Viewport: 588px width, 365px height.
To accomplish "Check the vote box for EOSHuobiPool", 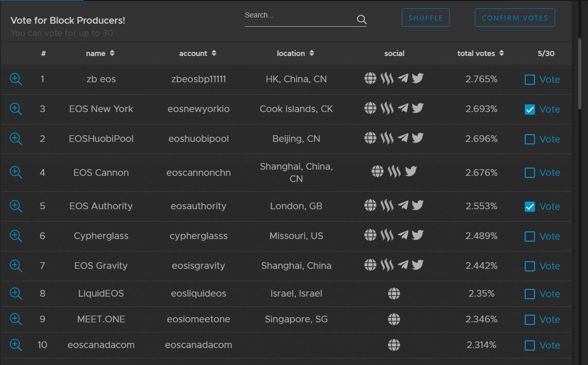I will (x=529, y=139).
